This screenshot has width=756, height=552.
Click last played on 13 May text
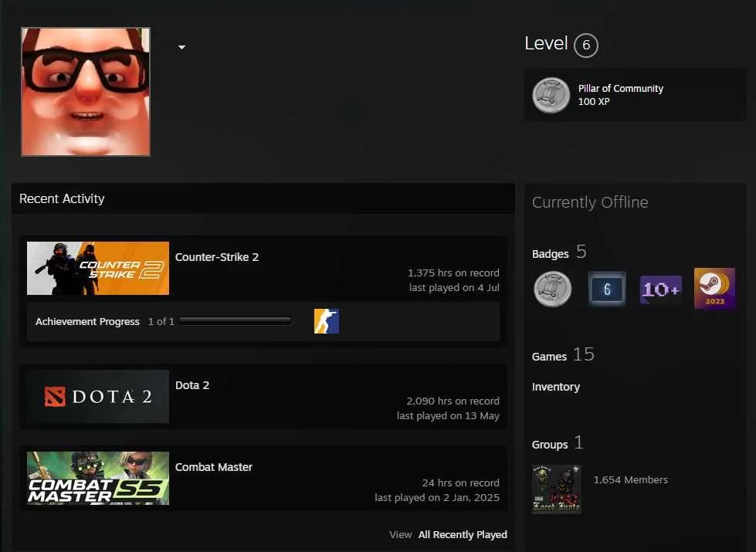[448, 415]
